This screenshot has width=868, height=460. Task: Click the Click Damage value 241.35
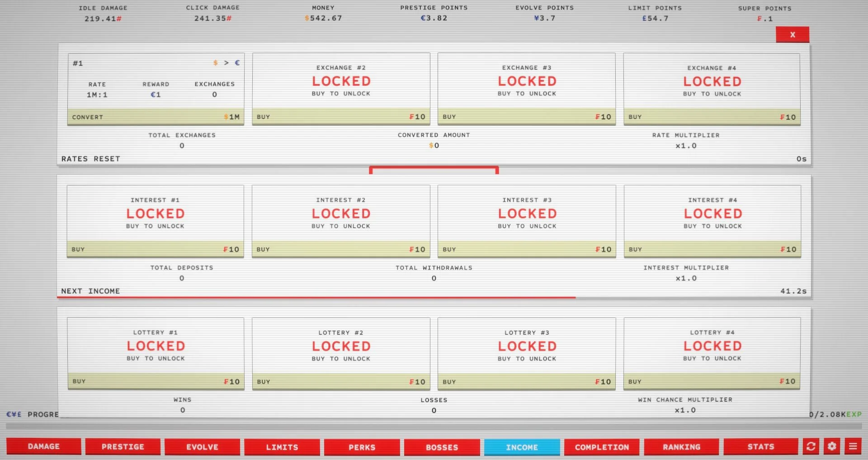pos(213,18)
